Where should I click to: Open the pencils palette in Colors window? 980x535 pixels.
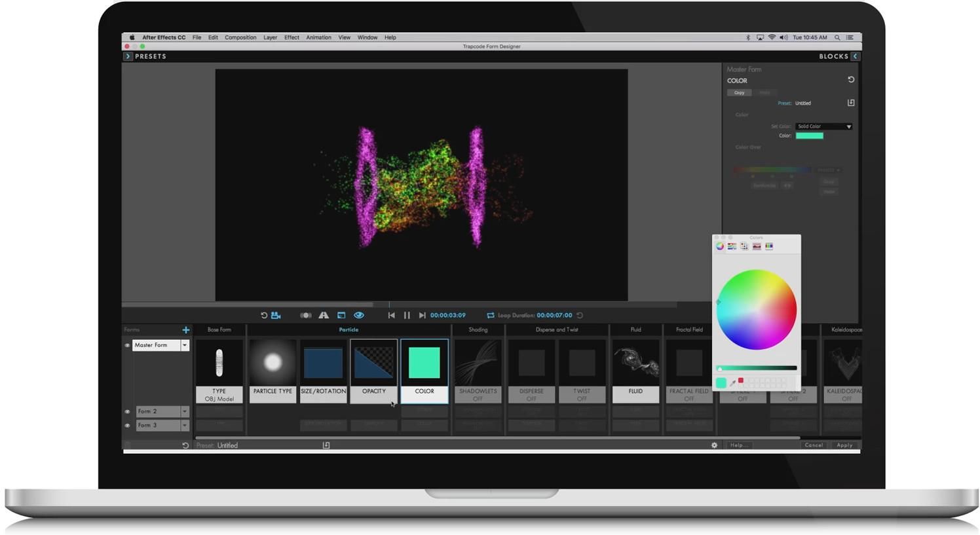point(769,246)
